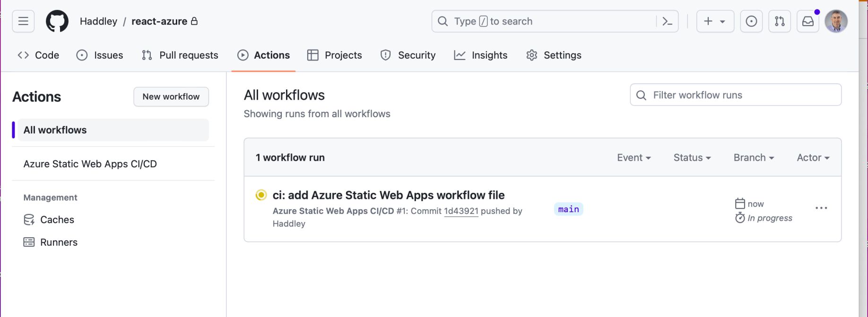Expand the Status filter dropdown
The height and width of the screenshot is (317, 868).
click(x=692, y=158)
